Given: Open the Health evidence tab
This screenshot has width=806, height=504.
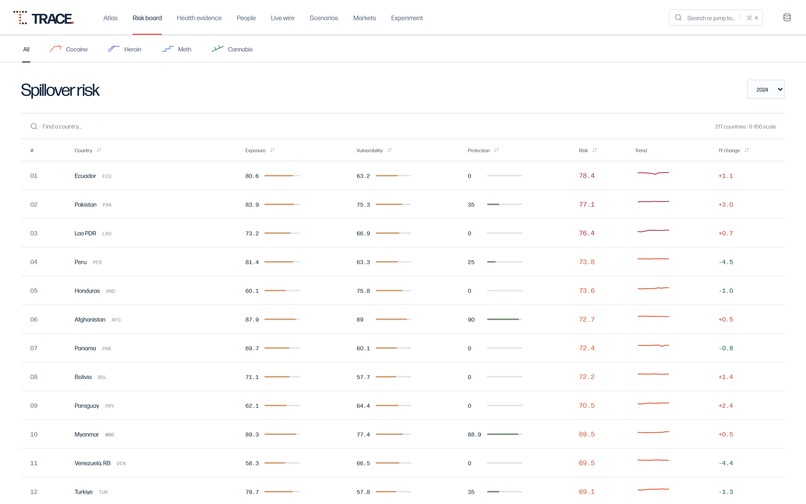Looking at the screenshot, I should pyautogui.click(x=199, y=18).
